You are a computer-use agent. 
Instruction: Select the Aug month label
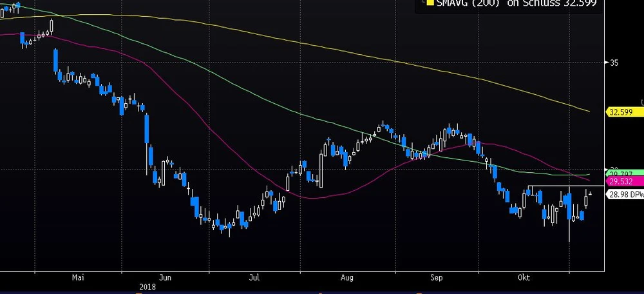pyautogui.click(x=347, y=278)
